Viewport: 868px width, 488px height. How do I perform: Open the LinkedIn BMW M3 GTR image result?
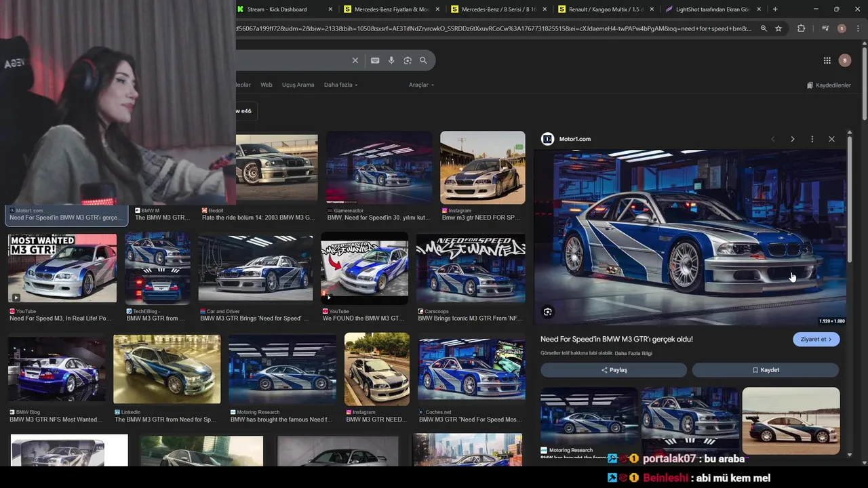click(x=167, y=369)
